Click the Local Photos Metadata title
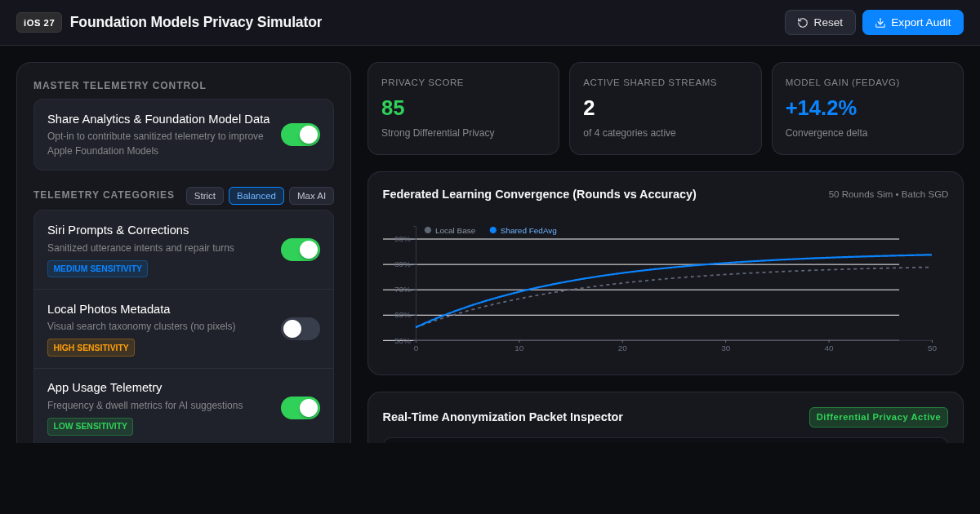Viewport: 980px width, 514px height. tap(109, 309)
